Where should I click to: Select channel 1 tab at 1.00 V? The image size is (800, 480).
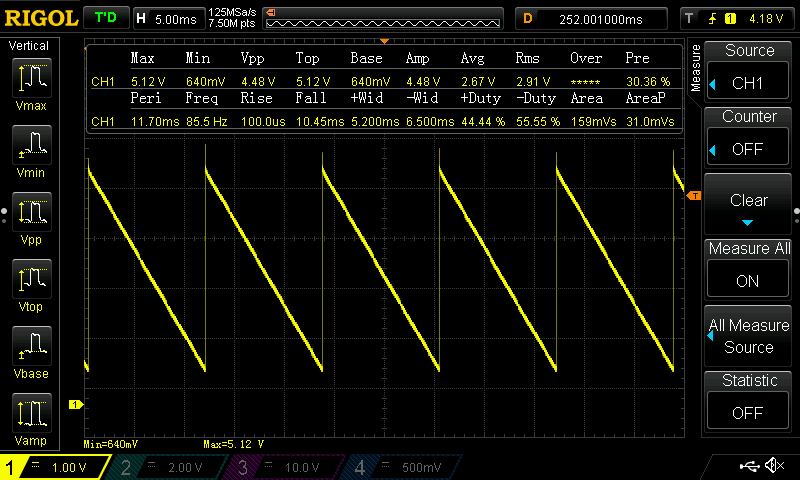tap(56, 467)
